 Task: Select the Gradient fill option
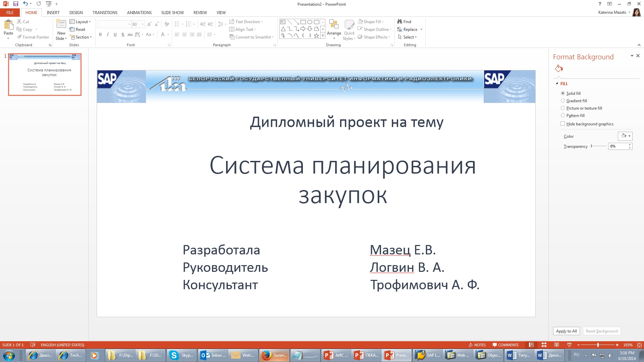point(563,101)
